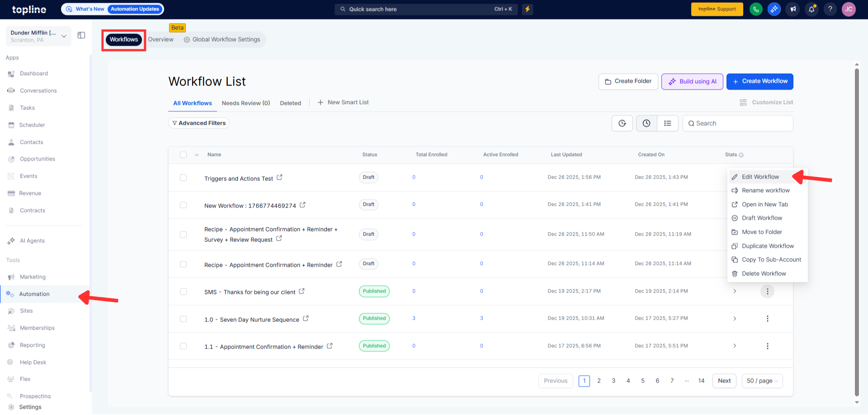This screenshot has height=415, width=868.
Task: Collapse sidebar using panel toggle icon
Action: pos(81,35)
